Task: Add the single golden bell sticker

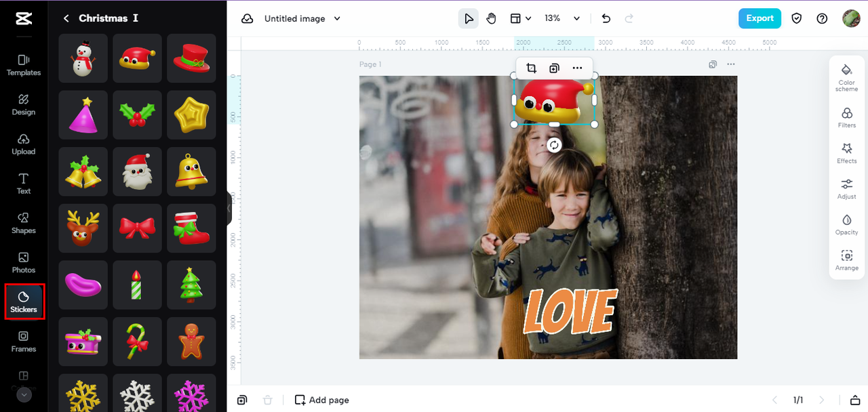Action: pos(192,171)
